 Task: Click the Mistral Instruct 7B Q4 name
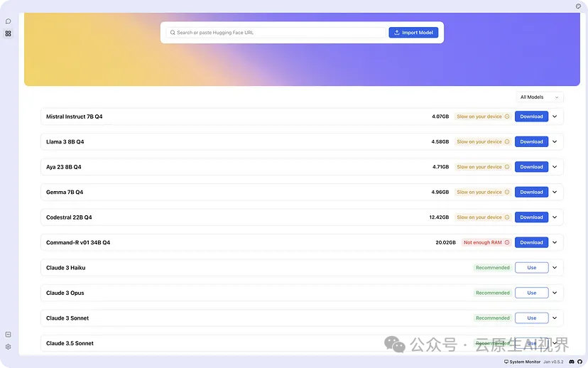(75, 117)
